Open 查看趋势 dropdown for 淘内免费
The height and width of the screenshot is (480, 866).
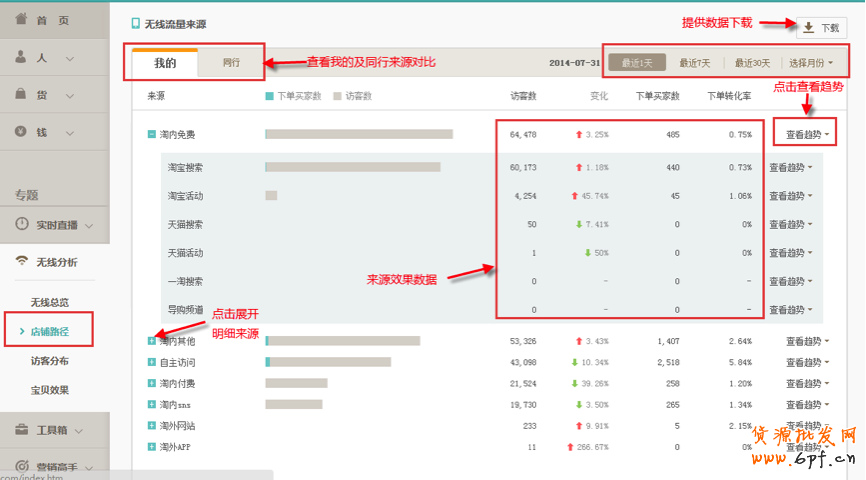tap(807, 134)
